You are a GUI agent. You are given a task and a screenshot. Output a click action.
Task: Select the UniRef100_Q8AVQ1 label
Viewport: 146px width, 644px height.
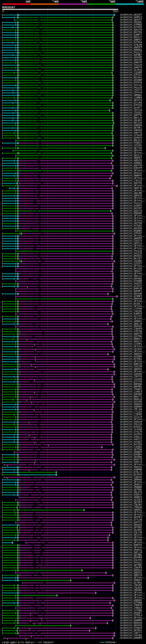131,326
